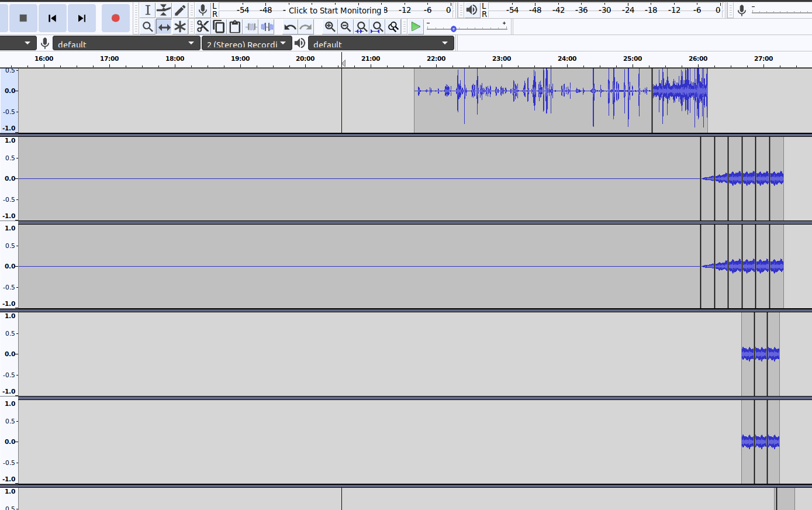The height and width of the screenshot is (510, 812).
Task: Stop playback with the Stop button
Action: pos(23,18)
